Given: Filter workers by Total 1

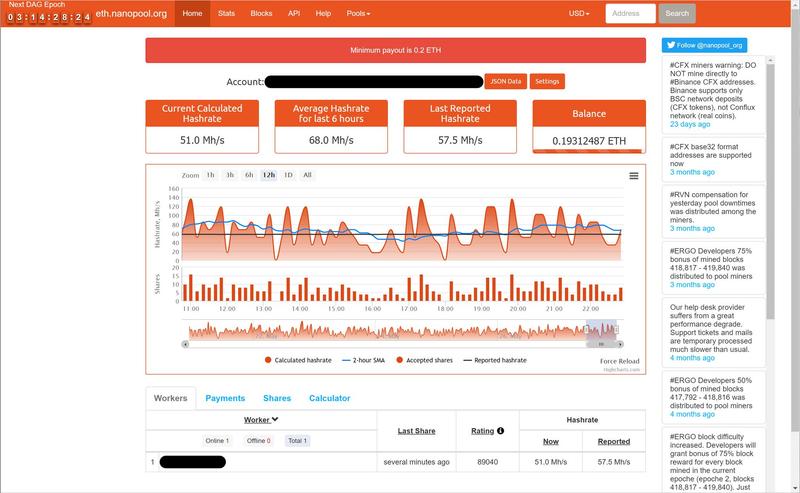Looking at the screenshot, I should pyautogui.click(x=297, y=440).
